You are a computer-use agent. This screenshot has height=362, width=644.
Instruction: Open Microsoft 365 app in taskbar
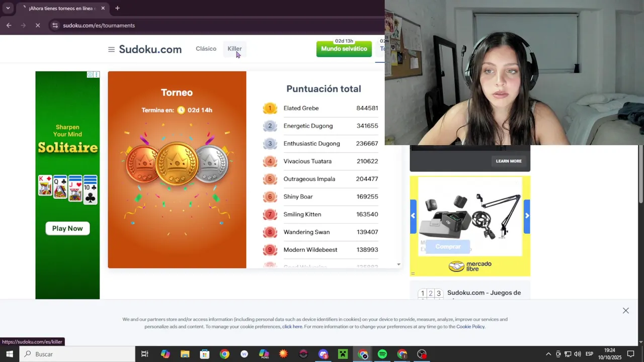(264, 354)
